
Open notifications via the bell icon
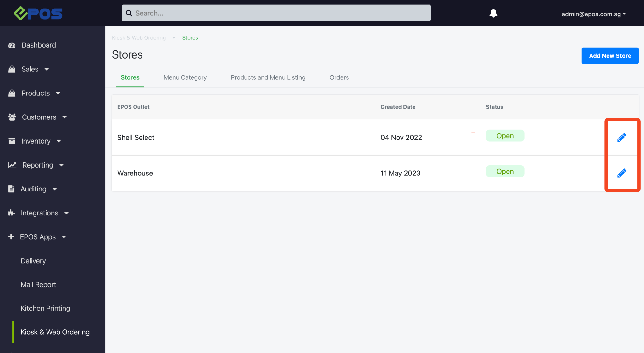coord(493,13)
